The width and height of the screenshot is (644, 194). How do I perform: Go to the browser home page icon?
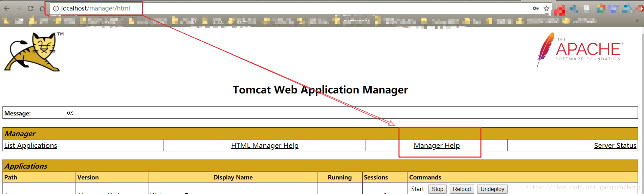42,8
